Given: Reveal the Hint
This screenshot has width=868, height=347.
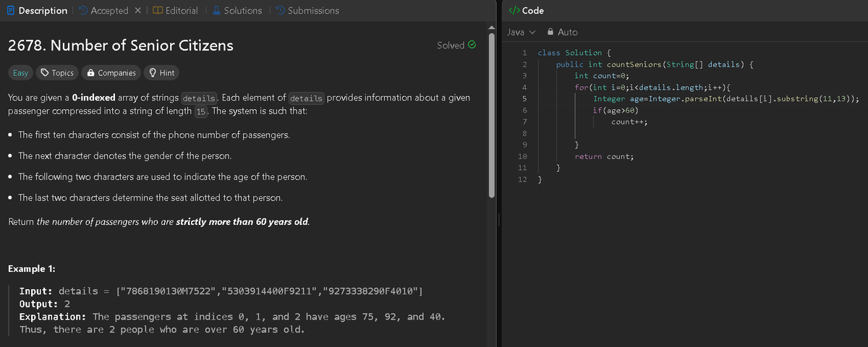Looking at the screenshot, I should point(161,73).
